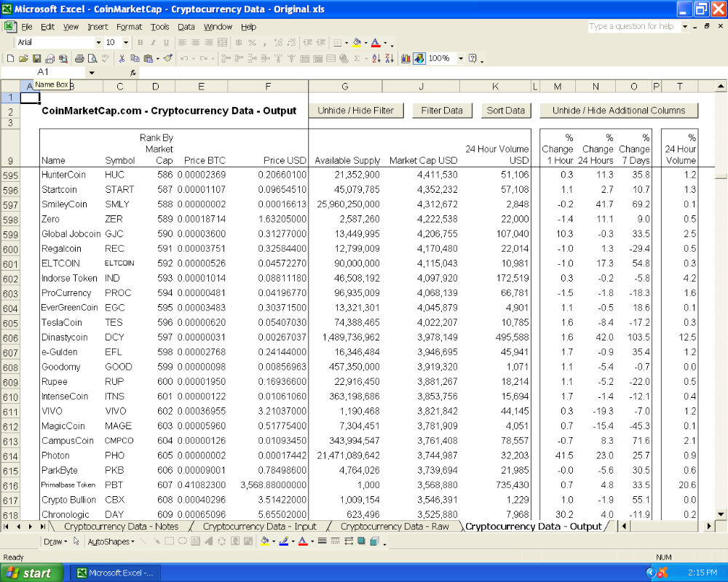Open the AutoShapes dropdown
The width and height of the screenshot is (728, 582).
(x=111, y=541)
